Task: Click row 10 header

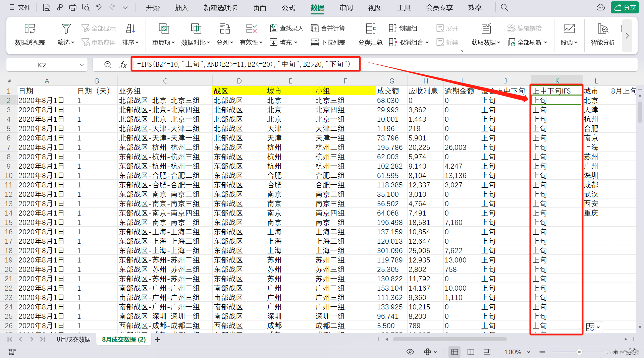Action: pyautogui.click(x=8, y=175)
